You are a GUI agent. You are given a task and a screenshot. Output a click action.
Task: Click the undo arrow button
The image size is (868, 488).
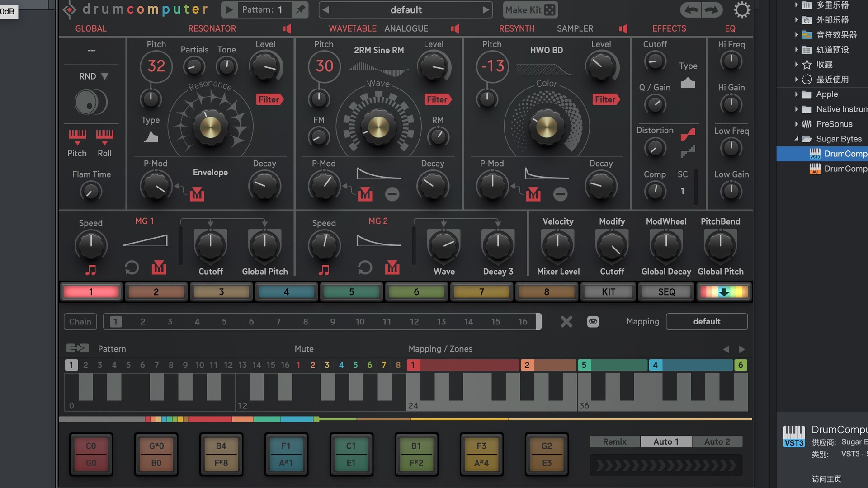coord(690,10)
